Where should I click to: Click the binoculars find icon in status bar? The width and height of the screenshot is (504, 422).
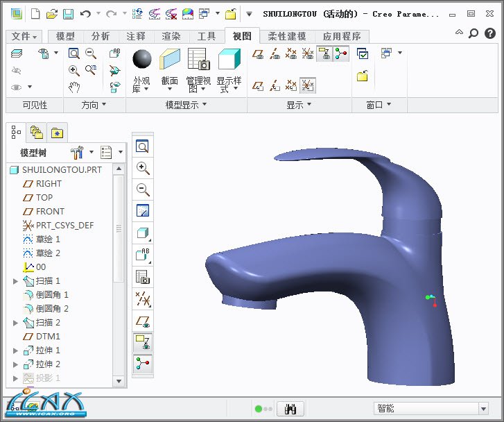(290, 409)
